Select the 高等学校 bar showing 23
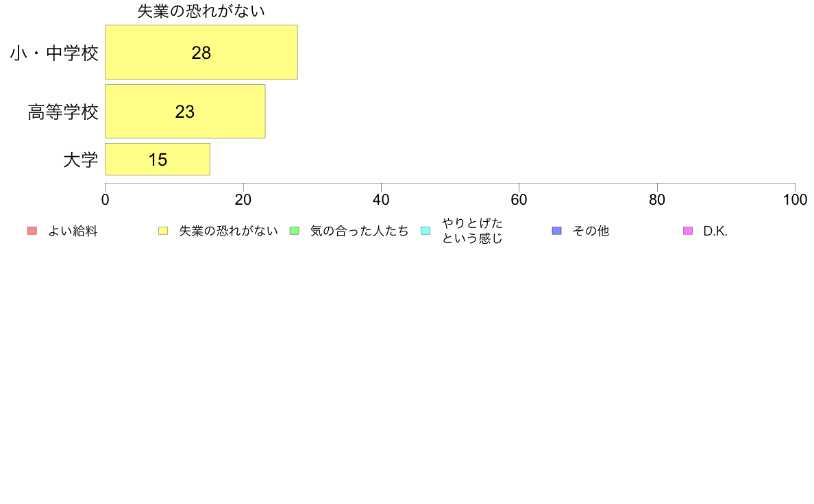Viewport: 814px width, 504px height. tap(185, 112)
